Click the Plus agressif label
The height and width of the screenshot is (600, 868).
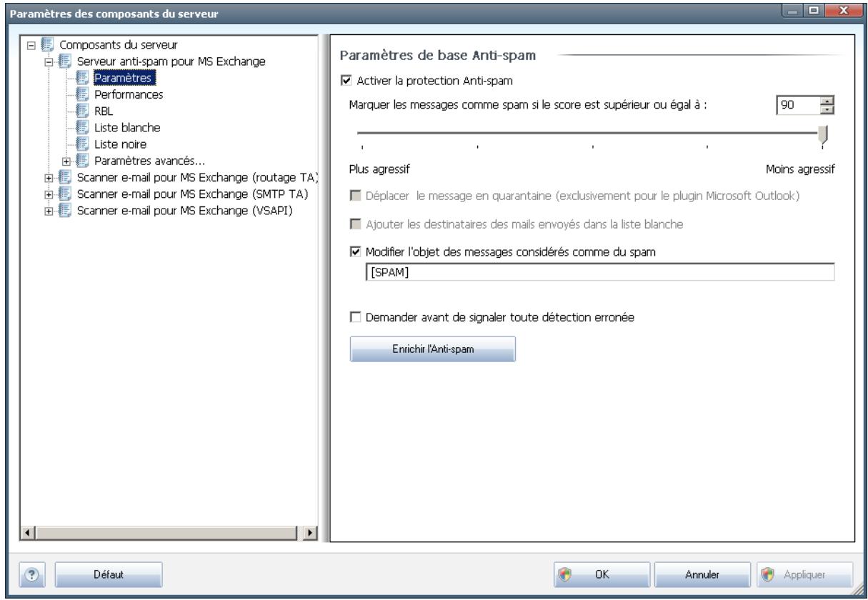[379, 170]
